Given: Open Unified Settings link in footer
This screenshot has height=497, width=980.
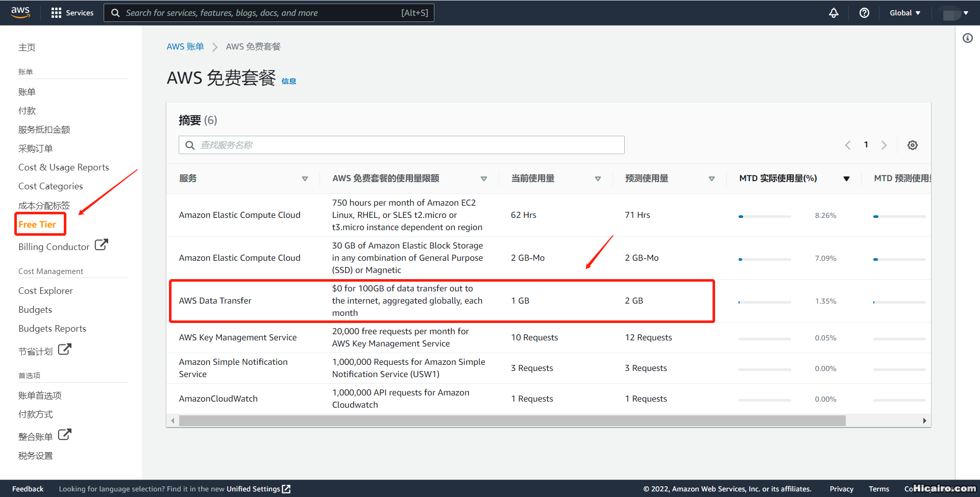Looking at the screenshot, I should click(x=253, y=489).
